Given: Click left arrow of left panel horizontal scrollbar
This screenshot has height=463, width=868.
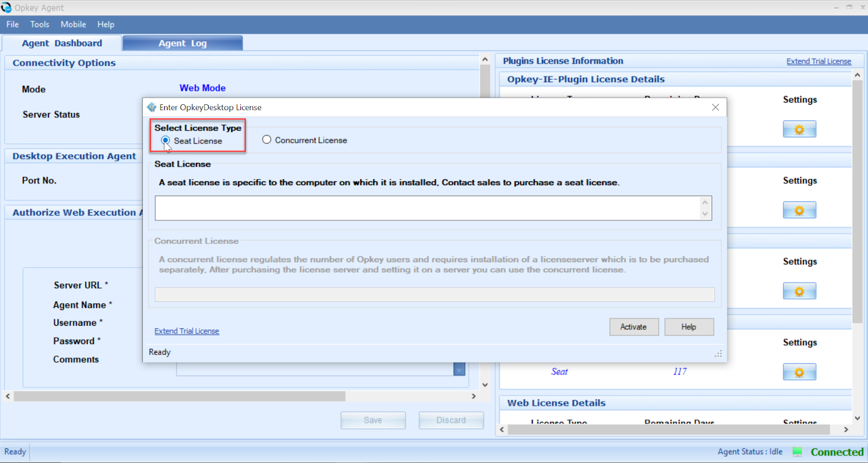Looking at the screenshot, I should [8, 396].
